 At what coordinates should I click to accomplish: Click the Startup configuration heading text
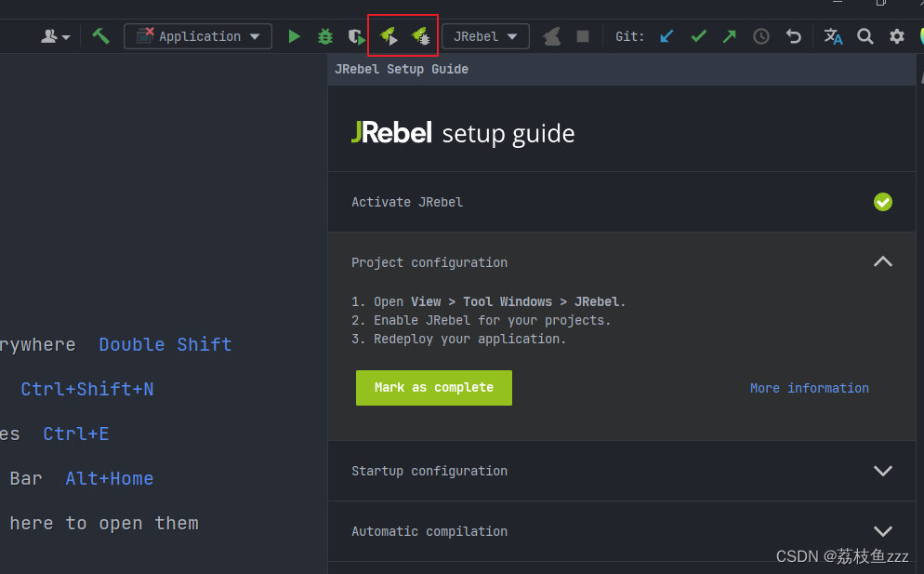[429, 471]
